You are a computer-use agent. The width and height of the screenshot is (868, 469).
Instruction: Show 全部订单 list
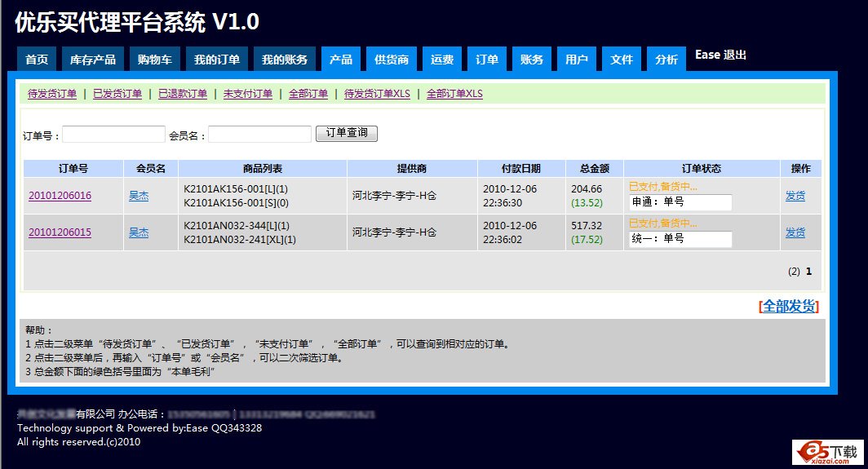[308, 94]
